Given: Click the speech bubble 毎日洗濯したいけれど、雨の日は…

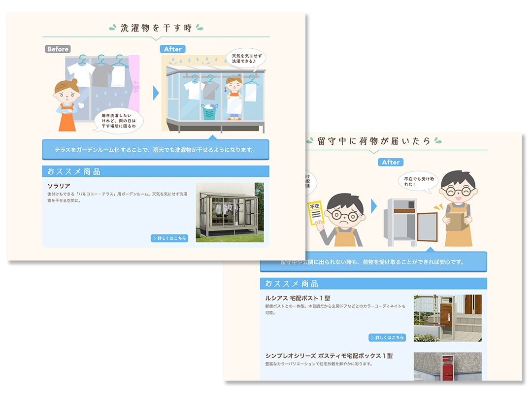Looking at the screenshot, I should 118,121.
